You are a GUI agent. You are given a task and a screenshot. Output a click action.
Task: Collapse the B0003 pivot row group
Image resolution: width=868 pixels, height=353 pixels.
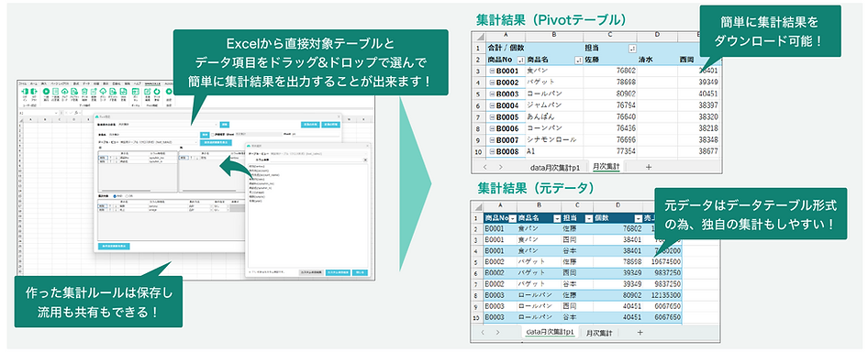click(492, 94)
